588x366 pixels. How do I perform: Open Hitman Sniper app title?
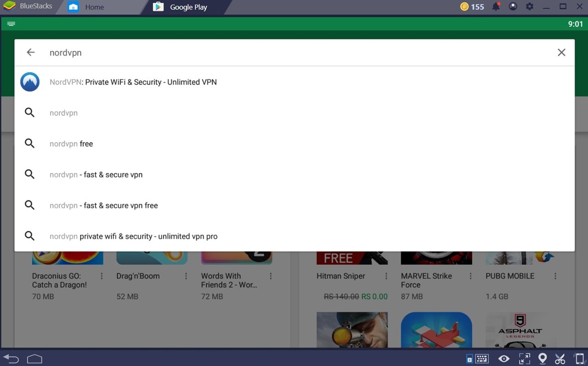[x=341, y=276]
